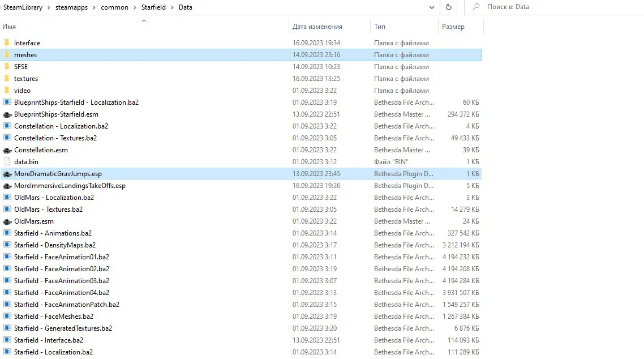The height and width of the screenshot is (359, 644).
Task: Select the OldMars.esm file name
Action: (34, 221)
